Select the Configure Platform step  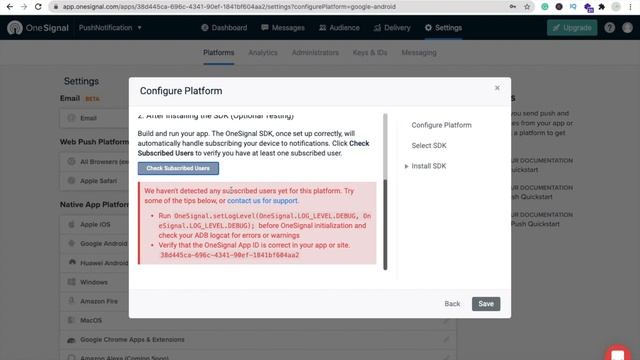[441, 125]
